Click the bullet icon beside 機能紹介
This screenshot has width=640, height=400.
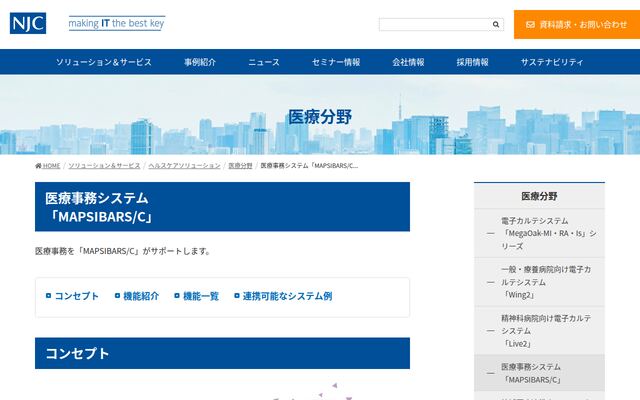tap(118, 296)
